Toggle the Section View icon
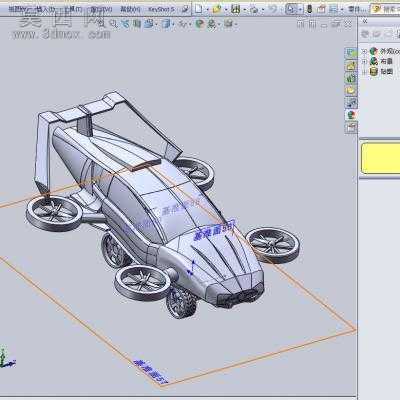Image resolution: width=400 pixels, height=400 pixels. point(137,24)
